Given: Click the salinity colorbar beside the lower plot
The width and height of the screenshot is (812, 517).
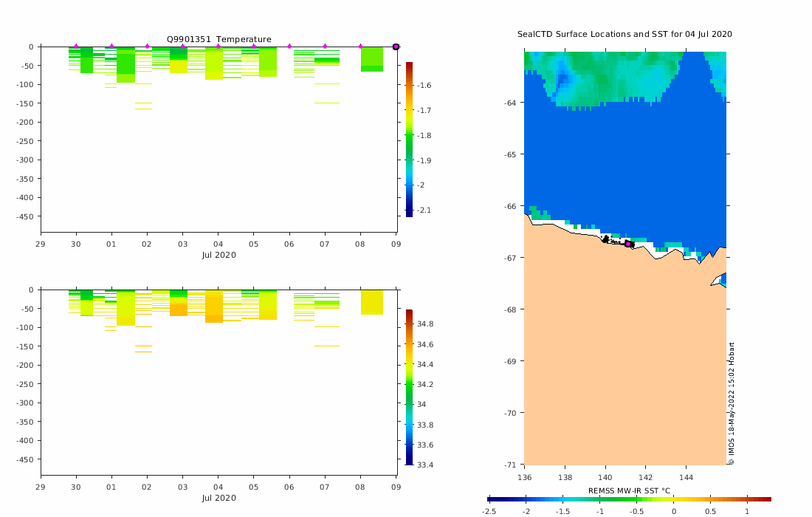Looking at the screenshot, I should pyautogui.click(x=409, y=387).
